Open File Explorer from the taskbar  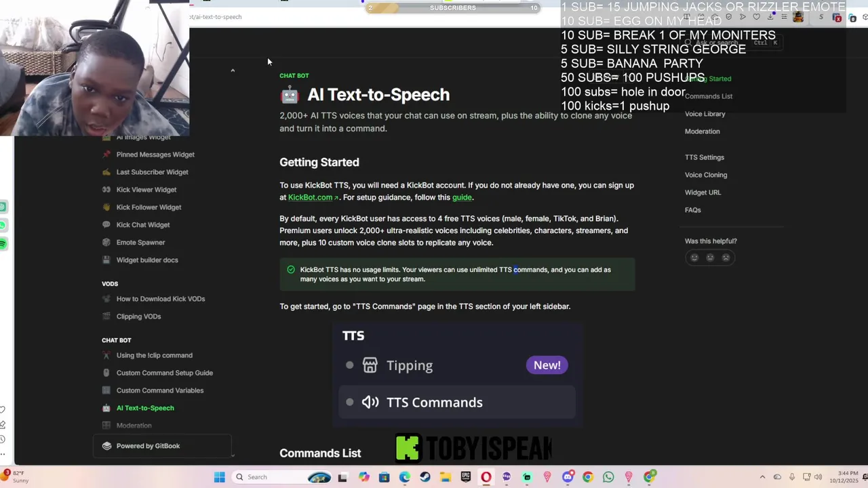point(446,477)
